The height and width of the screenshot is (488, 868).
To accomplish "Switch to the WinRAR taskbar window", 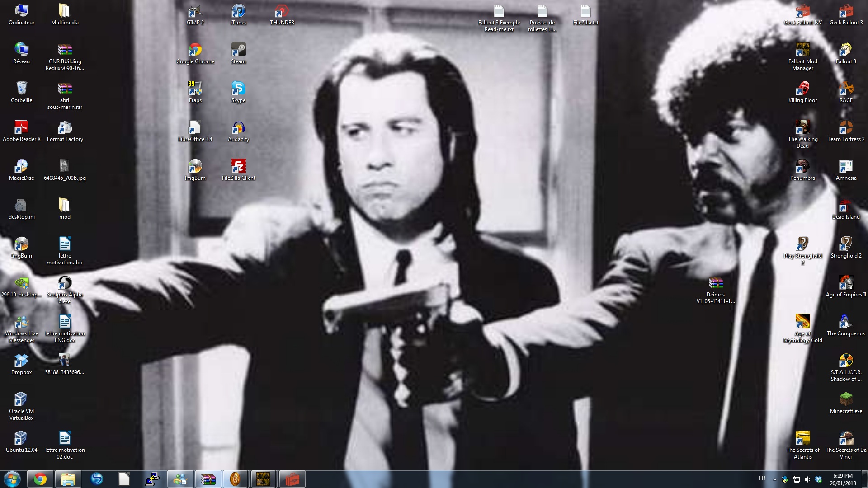I will (x=208, y=479).
